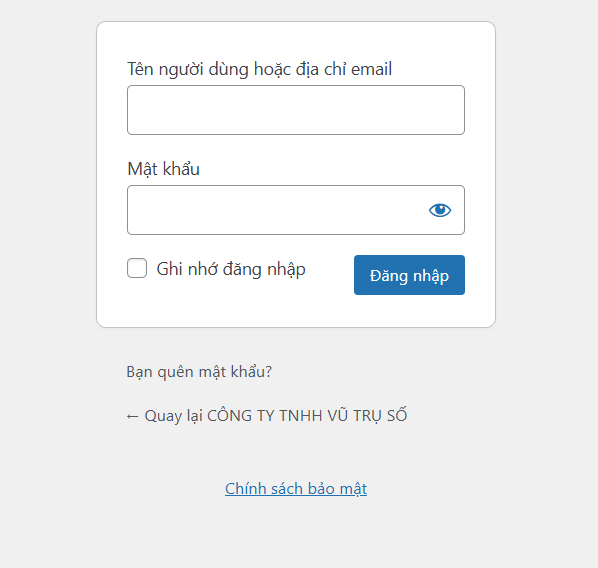Select the privacy policy underlined link
The height and width of the screenshot is (568, 598).
[296, 489]
